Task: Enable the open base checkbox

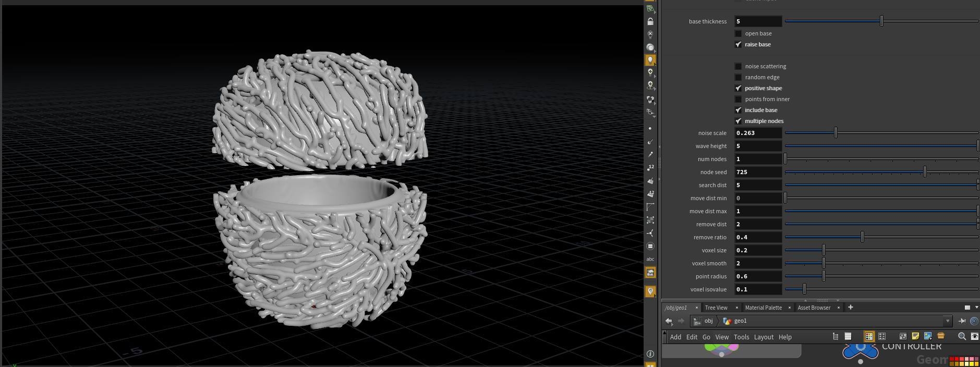Action: (738, 33)
